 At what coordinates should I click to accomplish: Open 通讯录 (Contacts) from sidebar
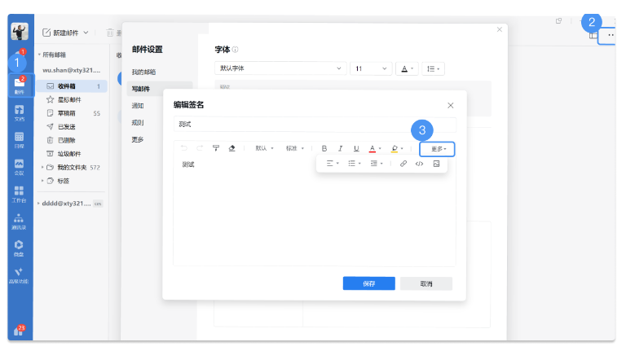(x=19, y=222)
